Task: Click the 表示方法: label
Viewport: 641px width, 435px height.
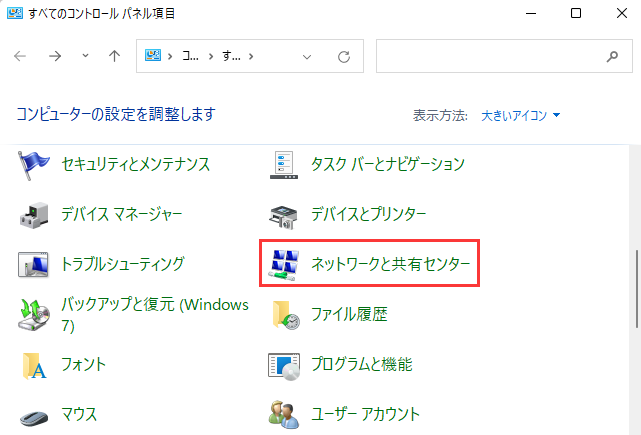Action: tap(440, 116)
